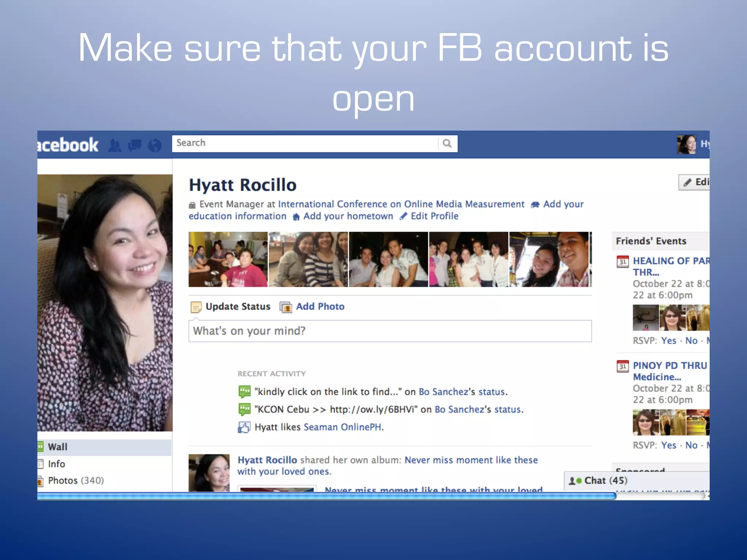The image size is (747, 560).
Task: Open second photo strip thumbnail with striped shirt
Action: coord(308,259)
